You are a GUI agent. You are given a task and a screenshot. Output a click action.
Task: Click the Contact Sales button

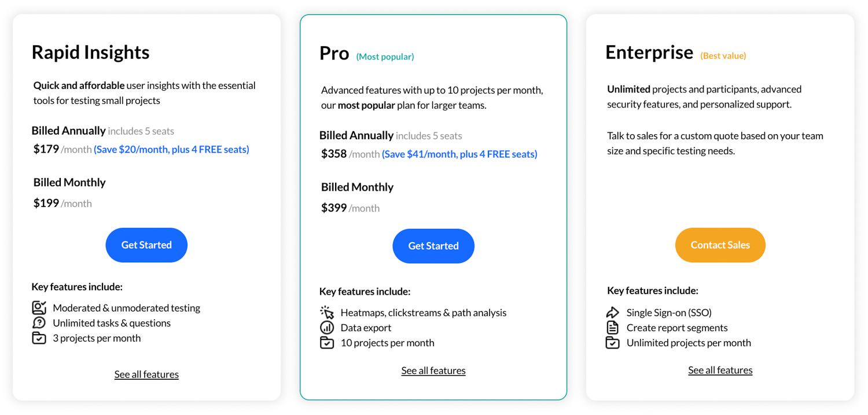720,245
